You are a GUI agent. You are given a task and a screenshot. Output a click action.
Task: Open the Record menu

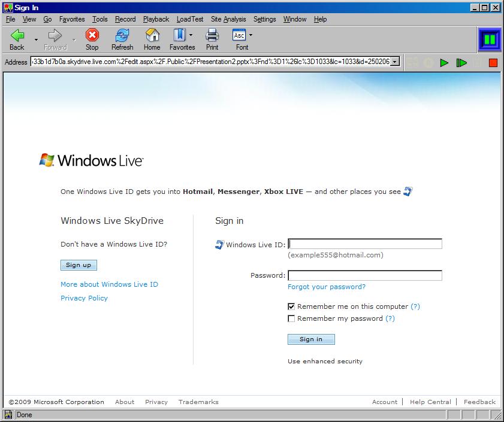coord(125,19)
